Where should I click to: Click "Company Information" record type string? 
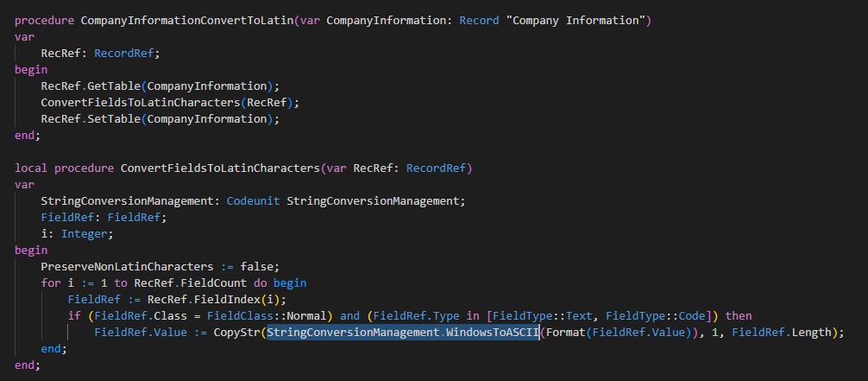coord(576,21)
